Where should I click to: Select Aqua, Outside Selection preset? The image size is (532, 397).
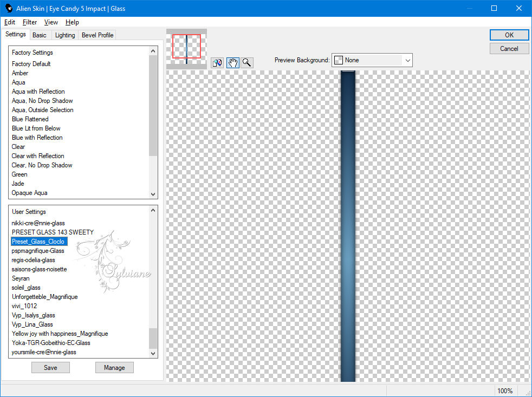click(x=42, y=109)
